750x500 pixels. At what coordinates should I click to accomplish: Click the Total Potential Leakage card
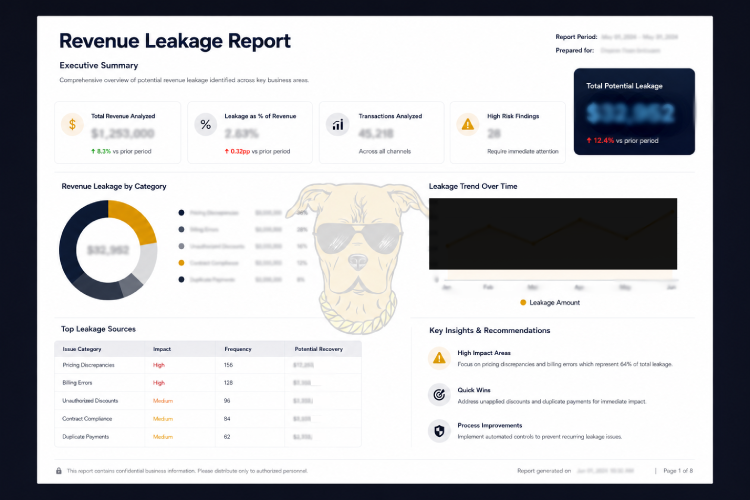[x=634, y=111]
